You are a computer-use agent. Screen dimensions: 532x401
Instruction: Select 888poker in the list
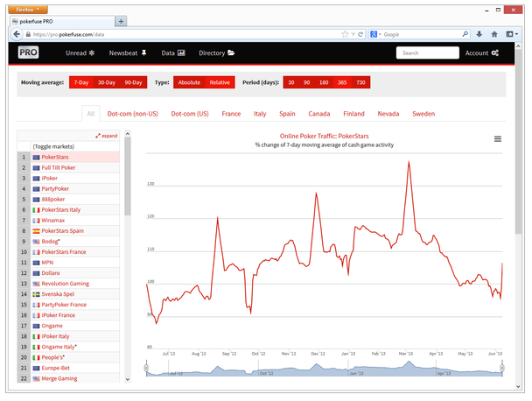68,199
